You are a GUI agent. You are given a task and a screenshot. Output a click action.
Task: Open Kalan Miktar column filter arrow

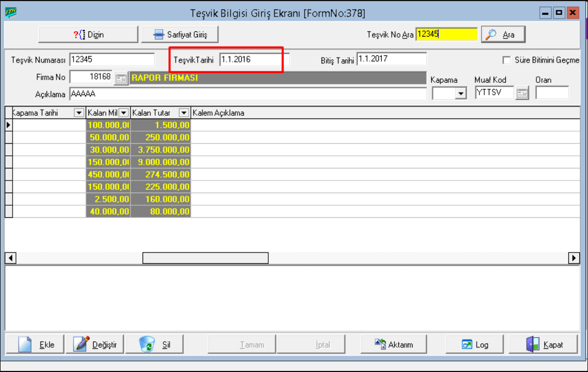point(124,113)
